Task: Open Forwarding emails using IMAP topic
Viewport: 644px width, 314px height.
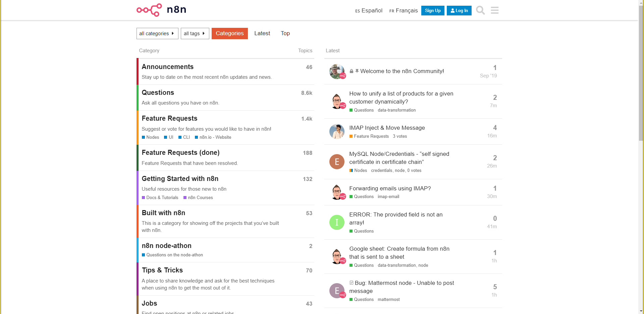Action: pos(390,188)
